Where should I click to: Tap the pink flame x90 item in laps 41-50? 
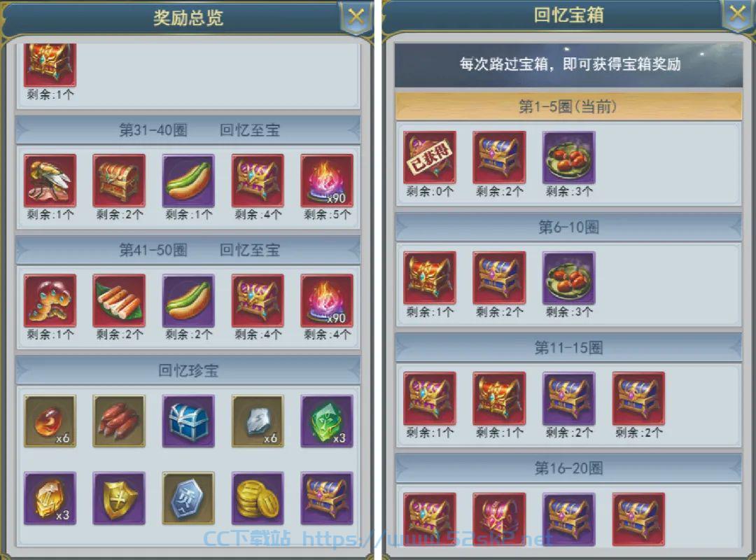tap(327, 300)
